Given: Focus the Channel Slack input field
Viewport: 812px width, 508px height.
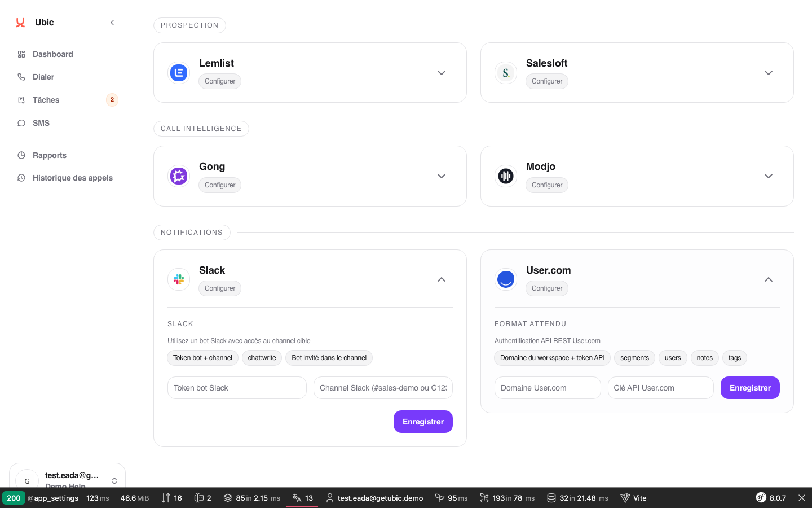Looking at the screenshot, I should tap(383, 388).
